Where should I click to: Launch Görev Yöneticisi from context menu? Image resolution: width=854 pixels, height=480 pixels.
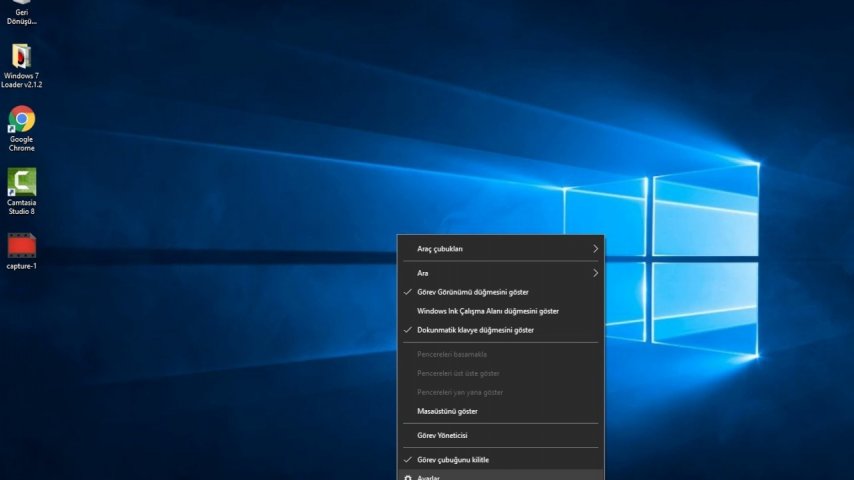click(x=501, y=435)
